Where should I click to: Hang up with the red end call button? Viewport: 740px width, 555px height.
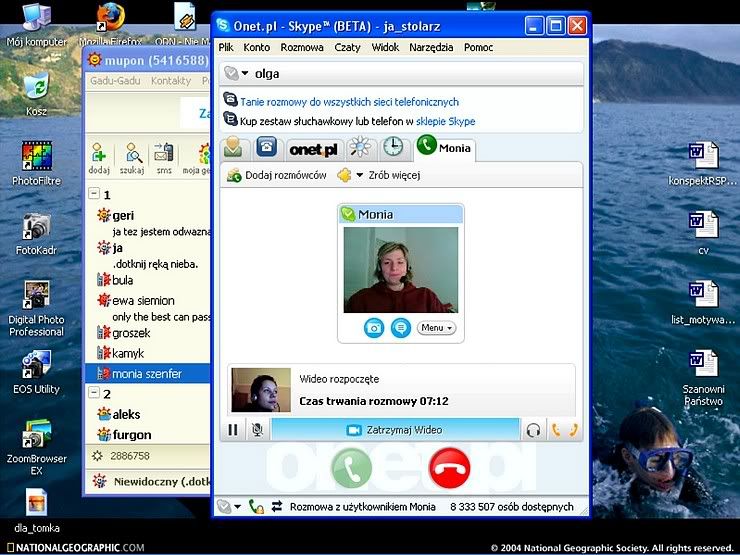[449, 468]
